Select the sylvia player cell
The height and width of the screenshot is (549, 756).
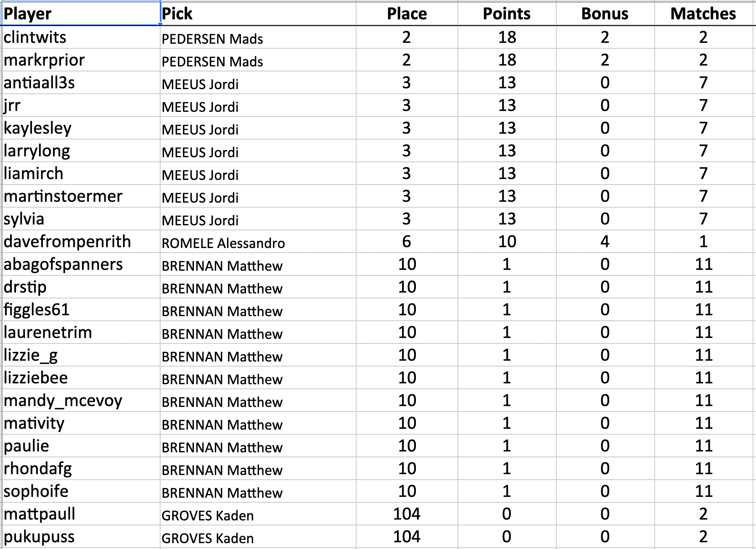[81, 219]
